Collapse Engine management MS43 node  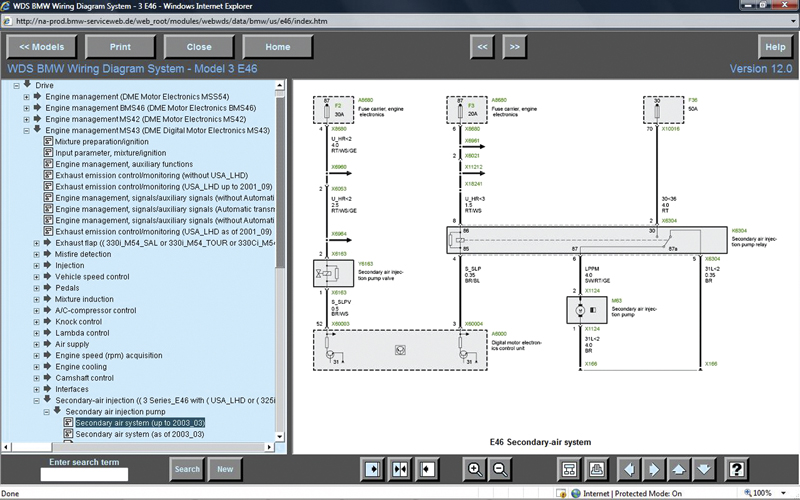(27, 131)
